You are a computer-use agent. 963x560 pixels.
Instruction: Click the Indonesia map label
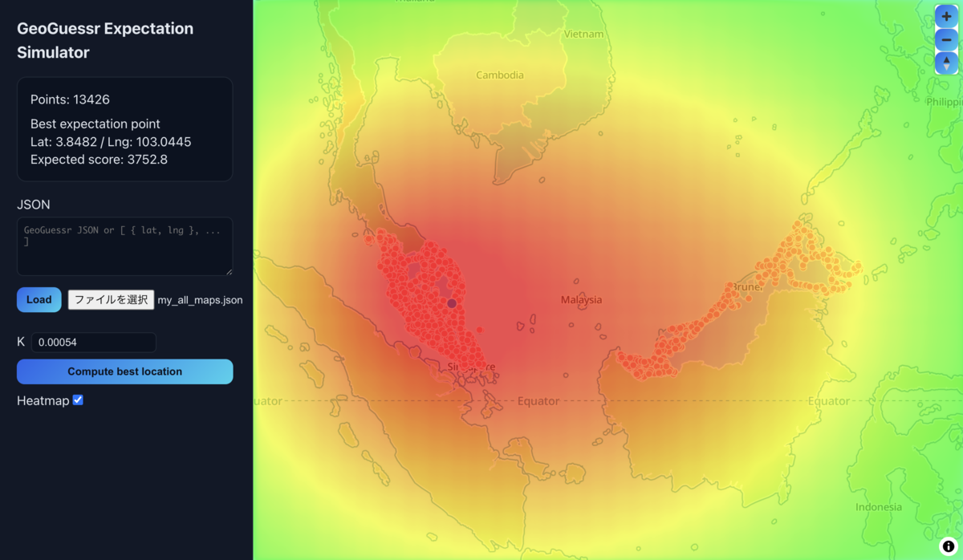(878, 507)
